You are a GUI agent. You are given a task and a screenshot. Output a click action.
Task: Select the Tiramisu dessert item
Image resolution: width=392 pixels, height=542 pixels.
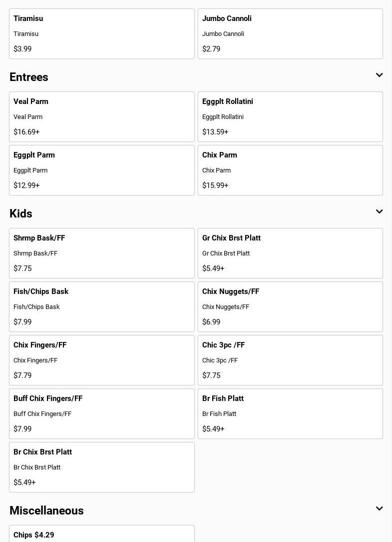[x=102, y=34]
